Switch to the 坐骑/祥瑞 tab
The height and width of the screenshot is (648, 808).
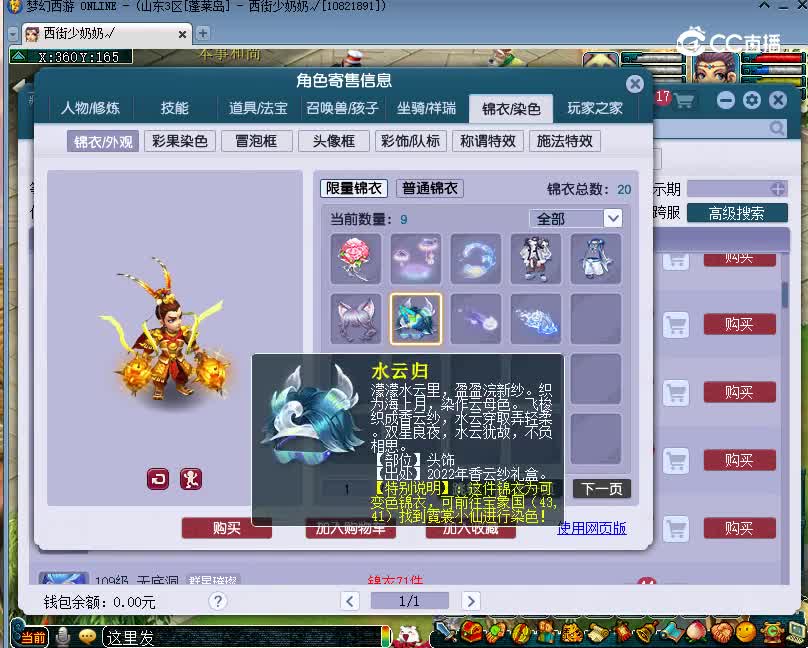pyautogui.click(x=427, y=108)
